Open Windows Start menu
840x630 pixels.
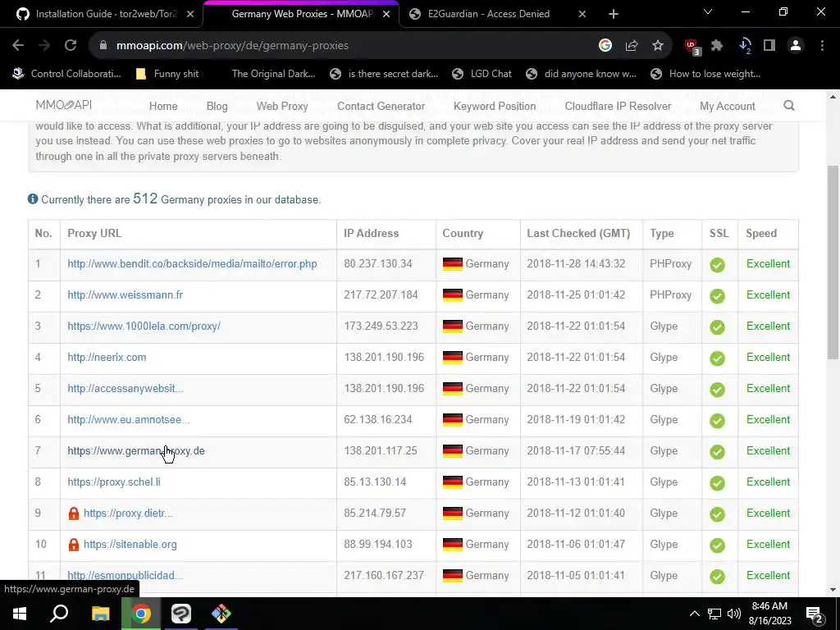pyautogui.click(x=20, y=614)
